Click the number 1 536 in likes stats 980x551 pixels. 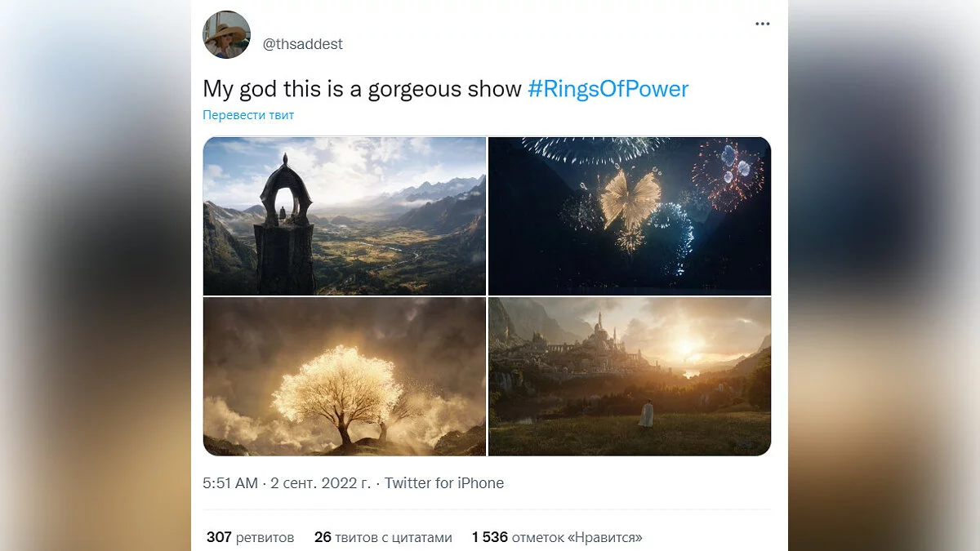(x=490, y=537)
